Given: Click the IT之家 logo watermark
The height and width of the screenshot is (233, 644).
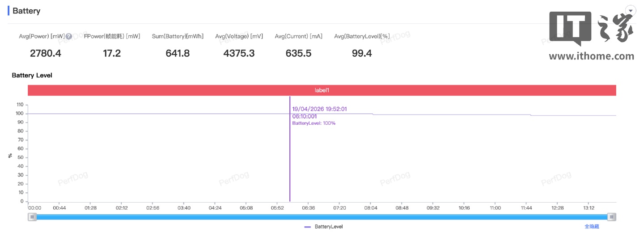Looking at the screenshot, I should (x=591, y=28).
